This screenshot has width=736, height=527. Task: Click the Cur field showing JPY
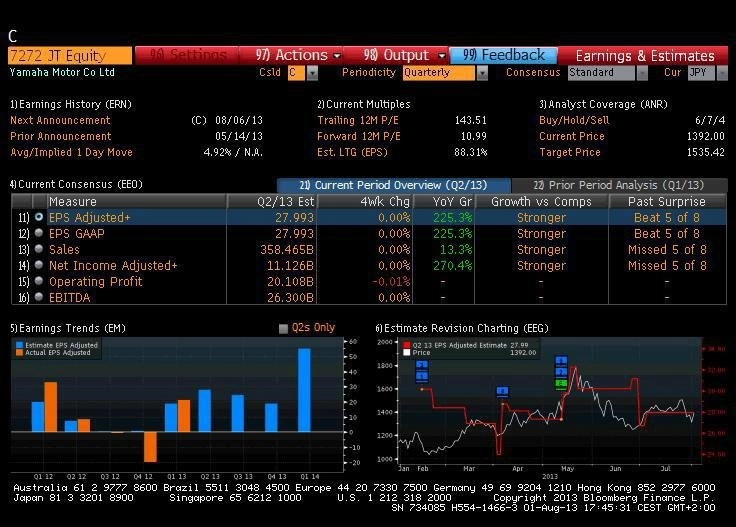click(701, 73)
